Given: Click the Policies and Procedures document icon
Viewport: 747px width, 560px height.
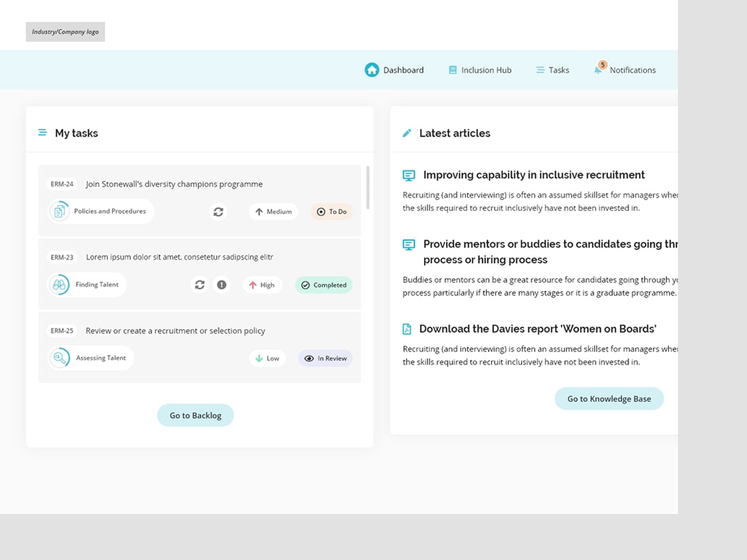Looking at the screenshot, I should coord(59,212).
